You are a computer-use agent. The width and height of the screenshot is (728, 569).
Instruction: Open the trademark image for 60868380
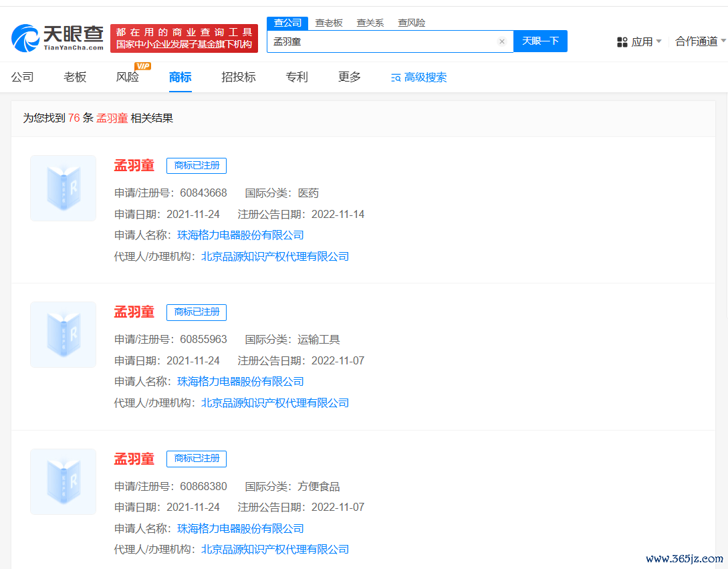tap(63, 481)
